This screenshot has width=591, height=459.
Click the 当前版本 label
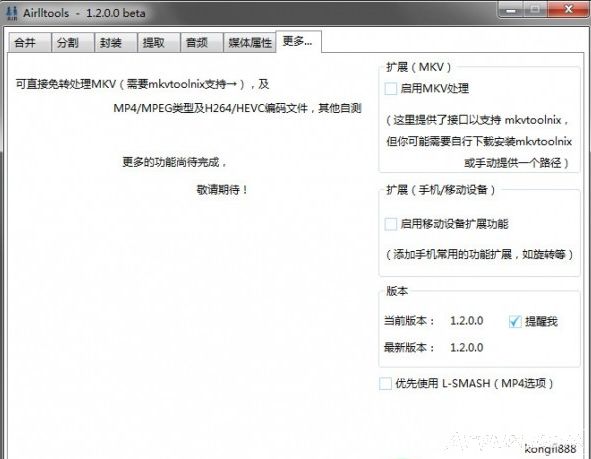click(409, 321)
